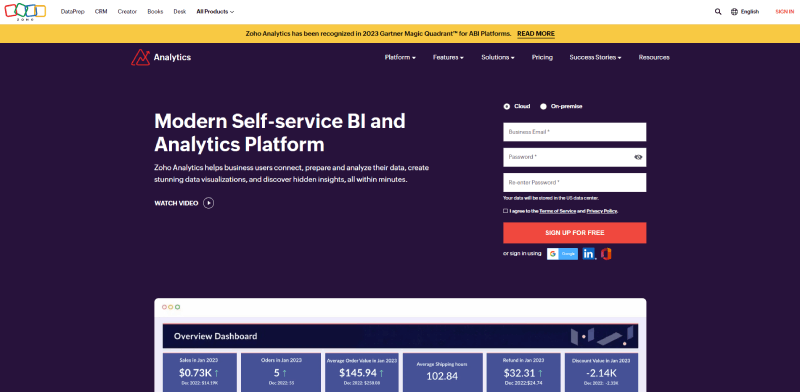Image resolution: width=800 pixels, height=392 pixels.
Task: Click the SIGN IN link
Action: [x=784, y=11]
